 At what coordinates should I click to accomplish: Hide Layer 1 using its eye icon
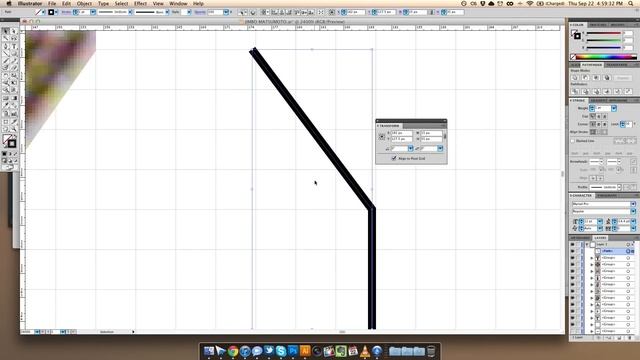click(572, 244)
